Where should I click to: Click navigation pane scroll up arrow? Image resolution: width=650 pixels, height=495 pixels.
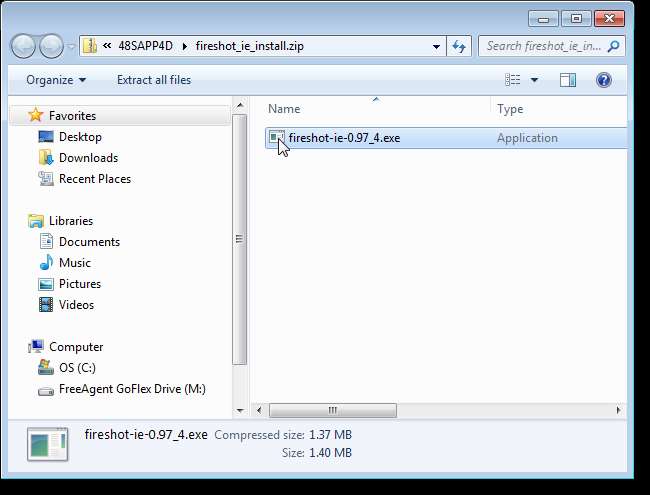(240, 106)
